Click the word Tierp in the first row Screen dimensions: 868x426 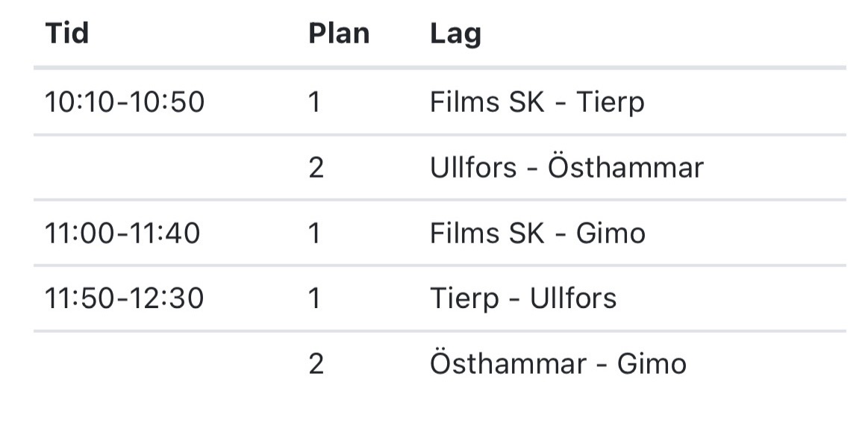(x=611, y=103)
